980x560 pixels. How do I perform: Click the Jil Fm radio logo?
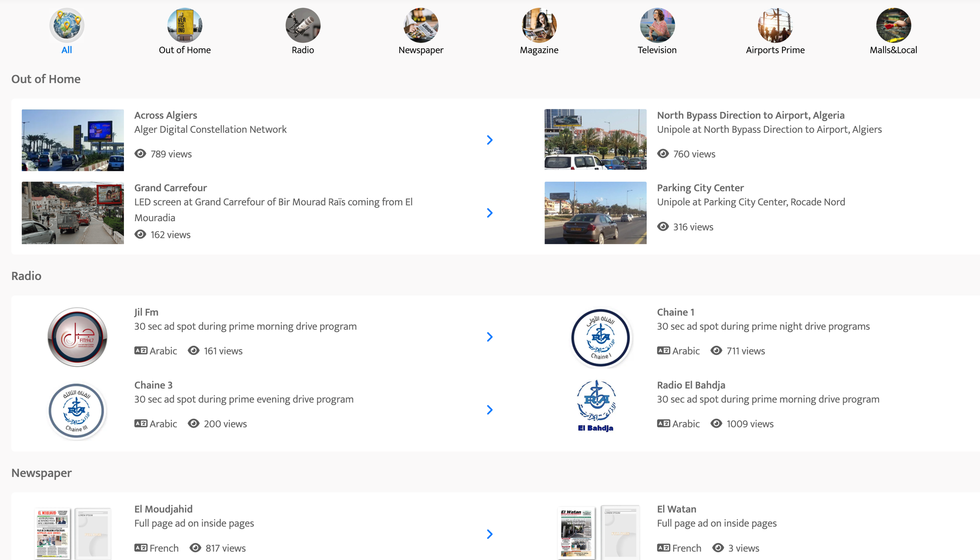77,337
